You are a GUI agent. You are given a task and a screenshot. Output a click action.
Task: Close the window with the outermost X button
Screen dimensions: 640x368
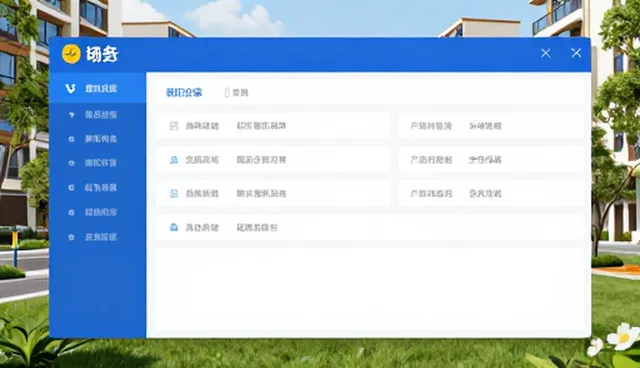click(576, 53)
